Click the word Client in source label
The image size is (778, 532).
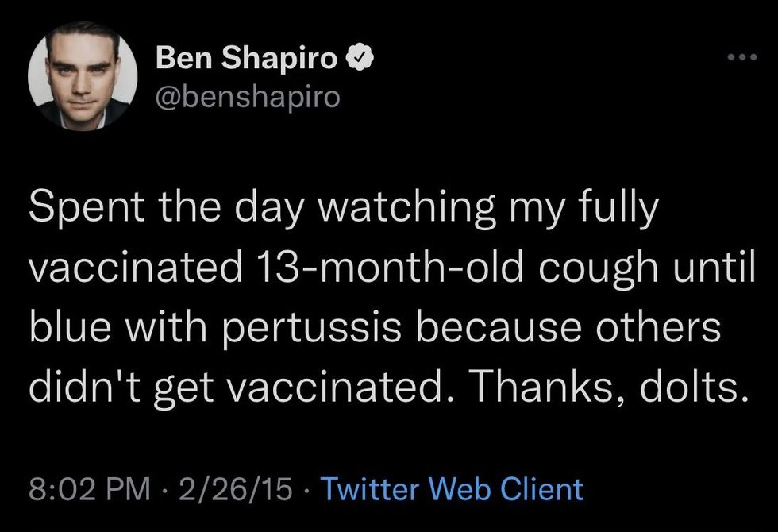click(541, 489)
